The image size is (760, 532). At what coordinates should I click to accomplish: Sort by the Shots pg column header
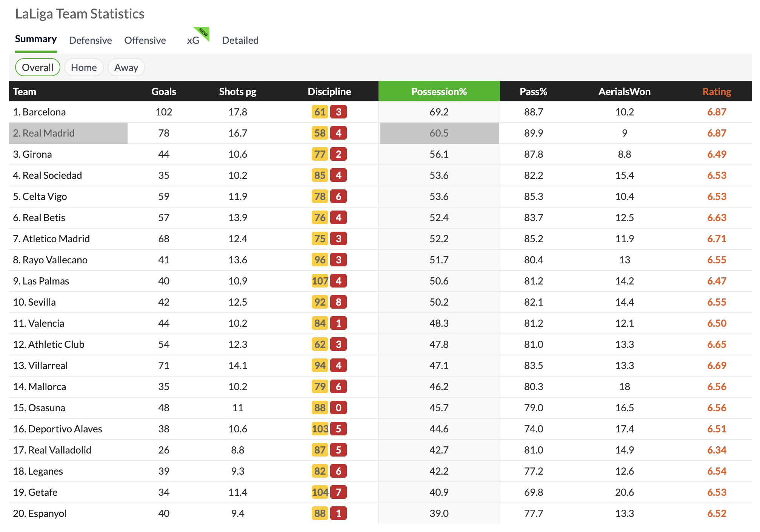pyautogui.click(x=238, y=92)
